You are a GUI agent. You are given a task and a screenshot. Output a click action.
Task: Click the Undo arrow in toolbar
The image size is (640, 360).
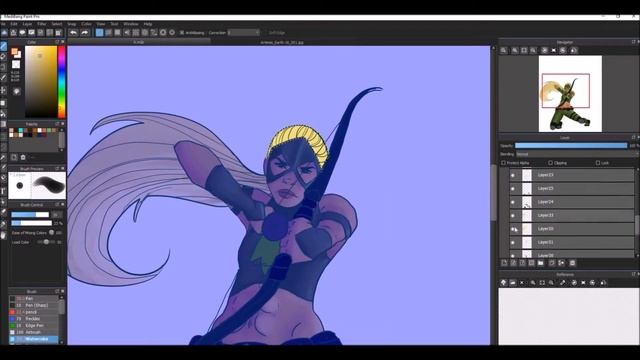[x=73, y=33]
